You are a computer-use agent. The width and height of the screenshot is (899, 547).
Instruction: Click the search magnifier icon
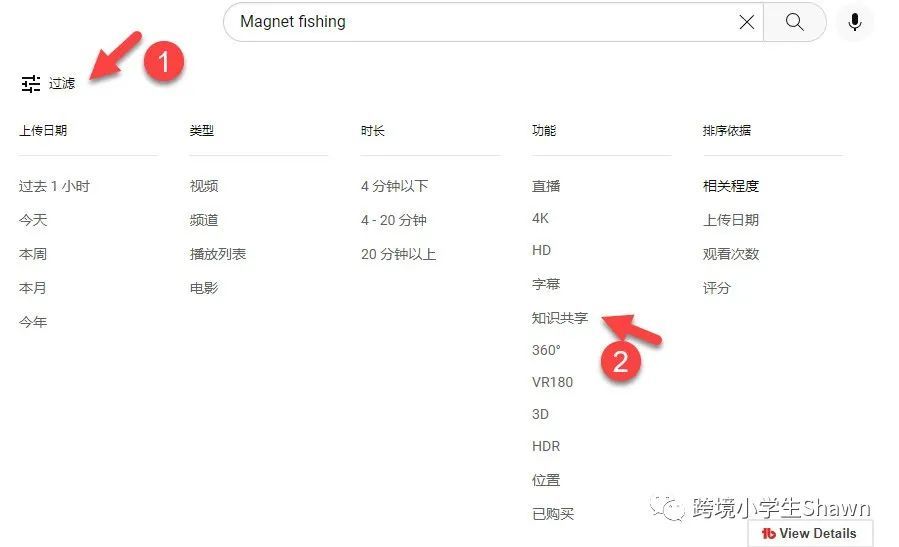pos(795,22)
